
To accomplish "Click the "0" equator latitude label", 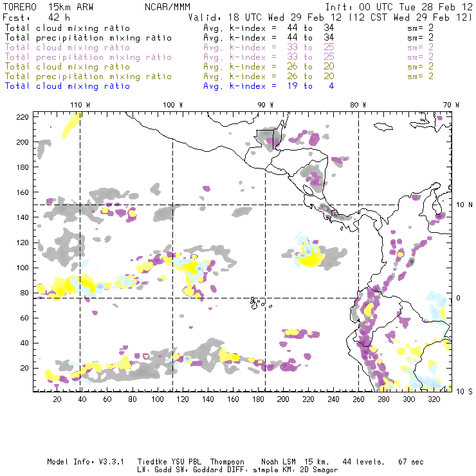I will 459,298.
